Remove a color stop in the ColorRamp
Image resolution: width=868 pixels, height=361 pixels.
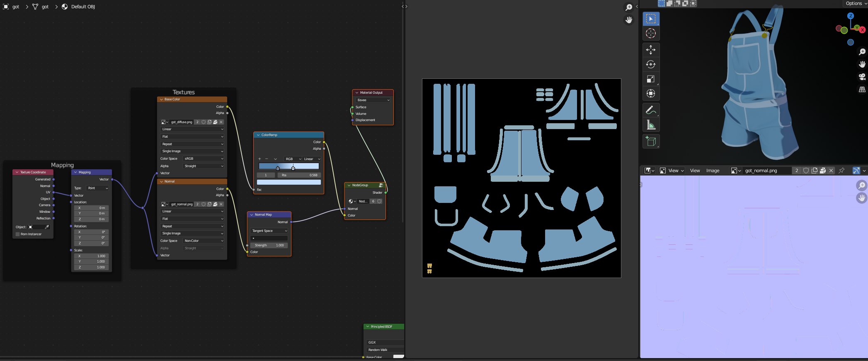267,159
